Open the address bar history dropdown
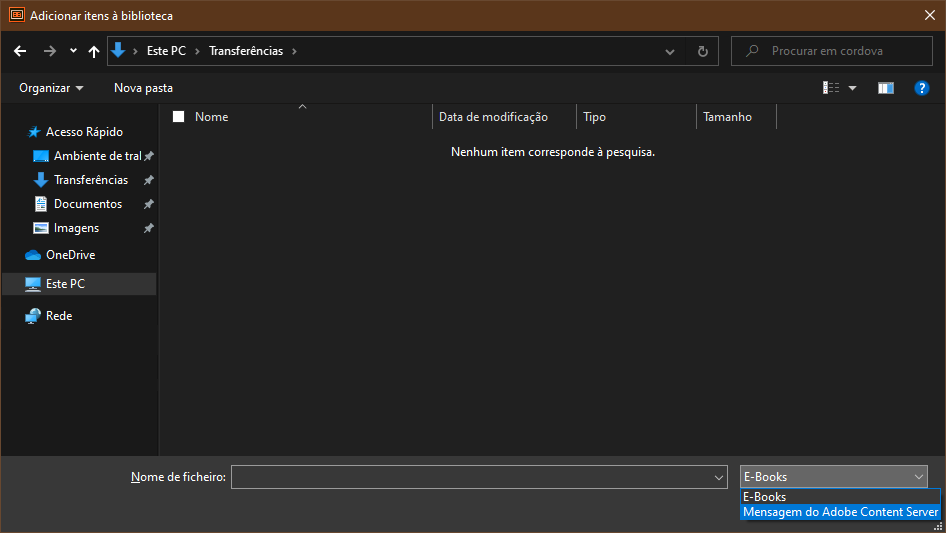The image size is (946, 533). coord(670,51)
